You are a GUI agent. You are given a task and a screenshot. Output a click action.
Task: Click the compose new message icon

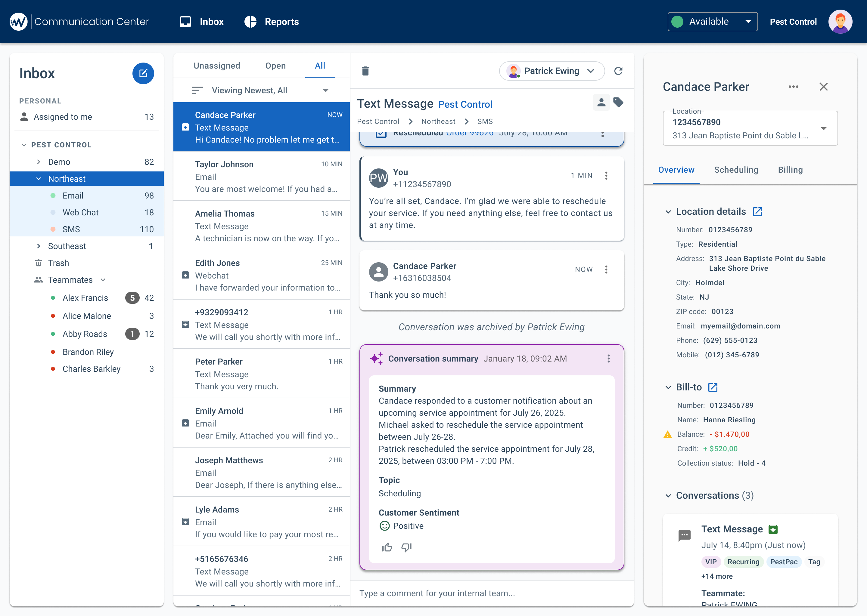point(143,73)
